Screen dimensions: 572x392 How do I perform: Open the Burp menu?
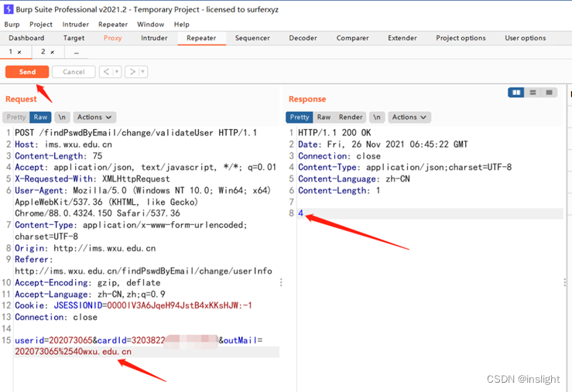12,25
